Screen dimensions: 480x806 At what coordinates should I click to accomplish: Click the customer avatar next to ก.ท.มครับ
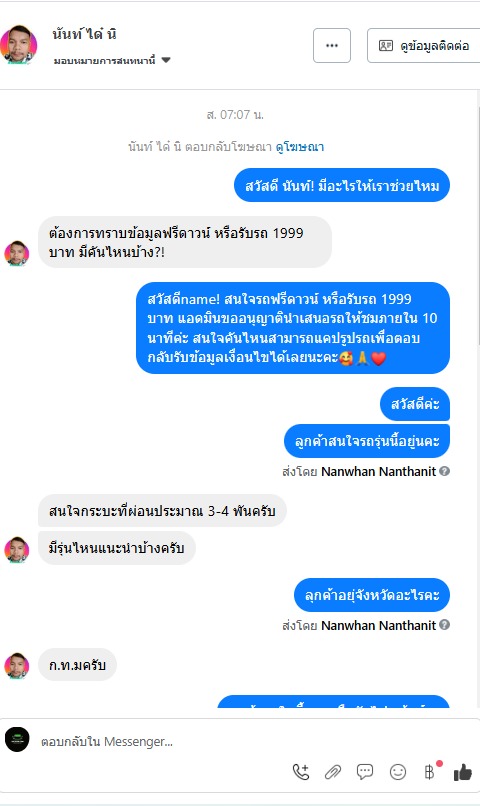[17, 665]
